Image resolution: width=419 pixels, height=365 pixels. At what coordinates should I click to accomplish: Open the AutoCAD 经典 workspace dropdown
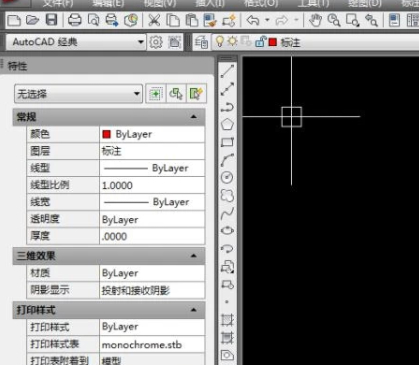tap(141, 42)
